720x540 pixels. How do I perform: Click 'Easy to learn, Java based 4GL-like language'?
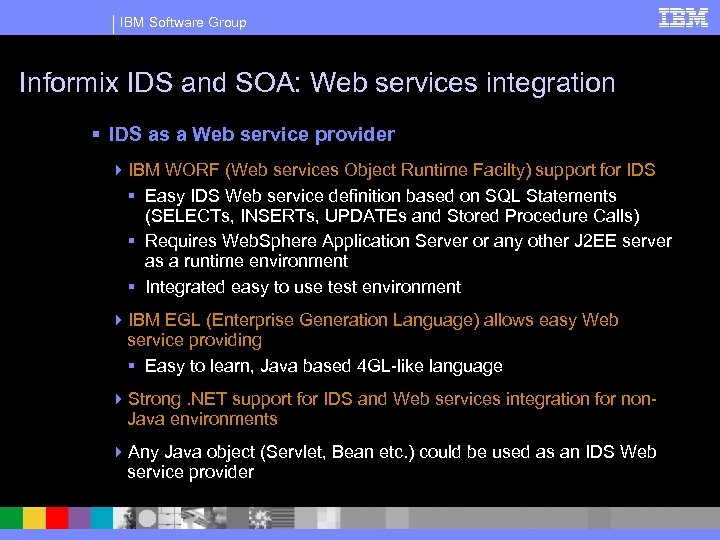pos(324,366)
